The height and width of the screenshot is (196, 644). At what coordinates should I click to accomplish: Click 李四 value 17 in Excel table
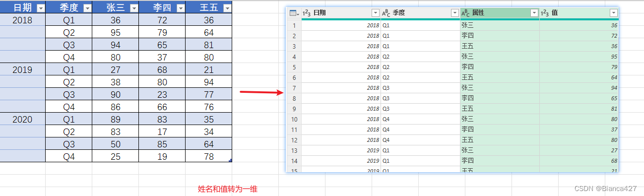(x=162, y=131)
